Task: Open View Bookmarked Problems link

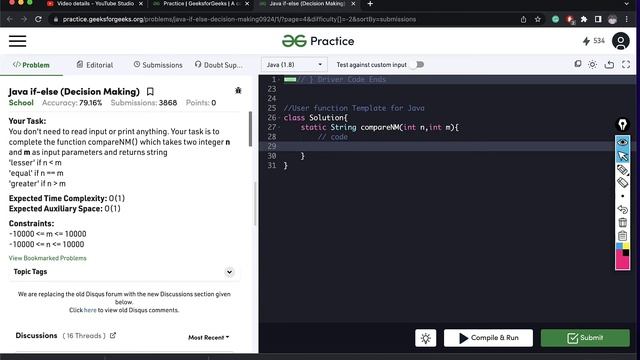Action: point(47,258)
